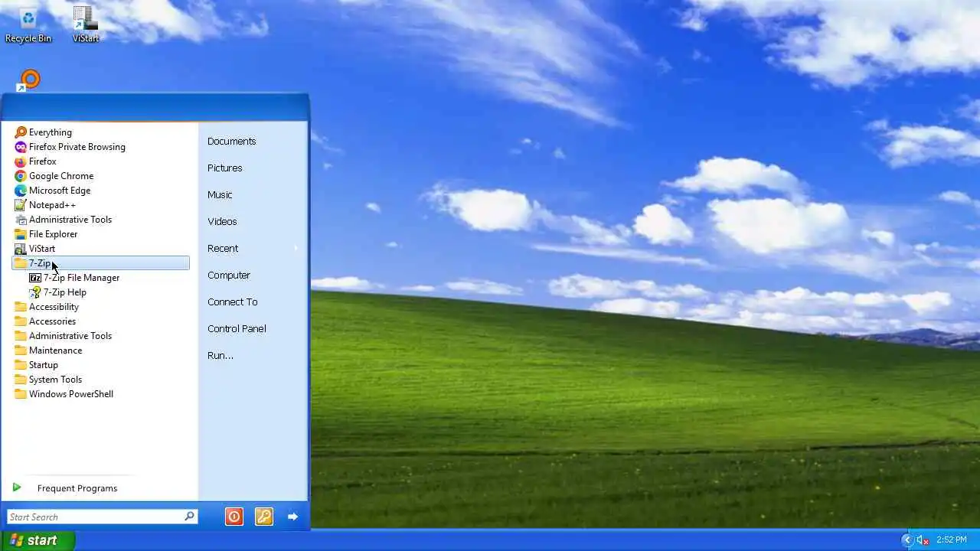Start Microsoft Edge
The height and width of the screenshot is (551, 980).
52,191
